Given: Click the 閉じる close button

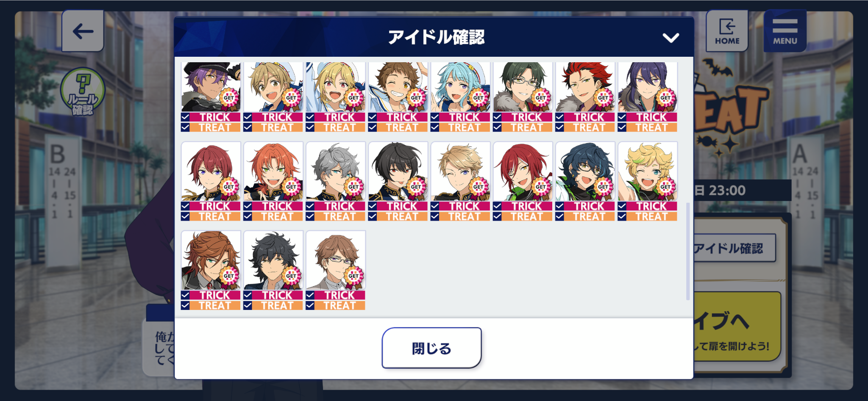Looking at the screenshot, I should tap(431, 348).
